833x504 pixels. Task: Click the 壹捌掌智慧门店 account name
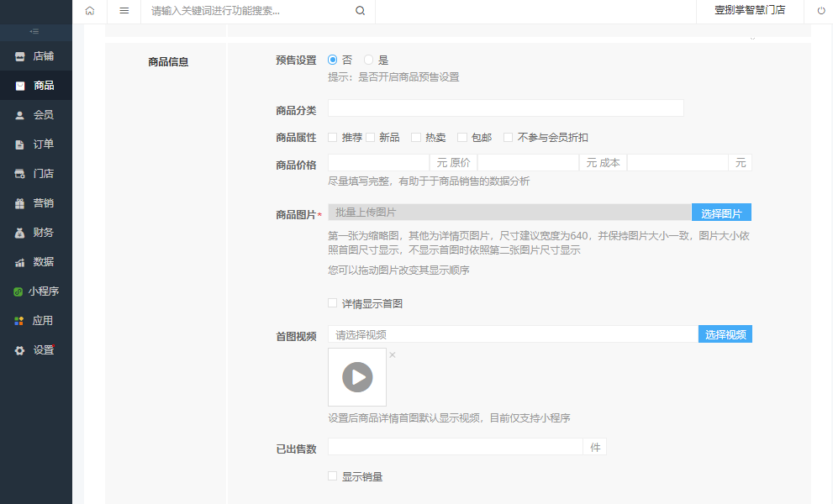point(750,10)
